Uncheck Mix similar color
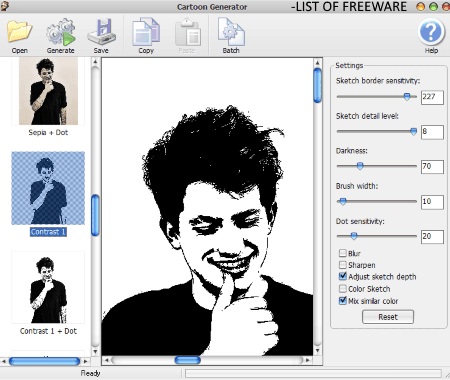The height and width of the screenshot is (380, 450). coord(343,301)
